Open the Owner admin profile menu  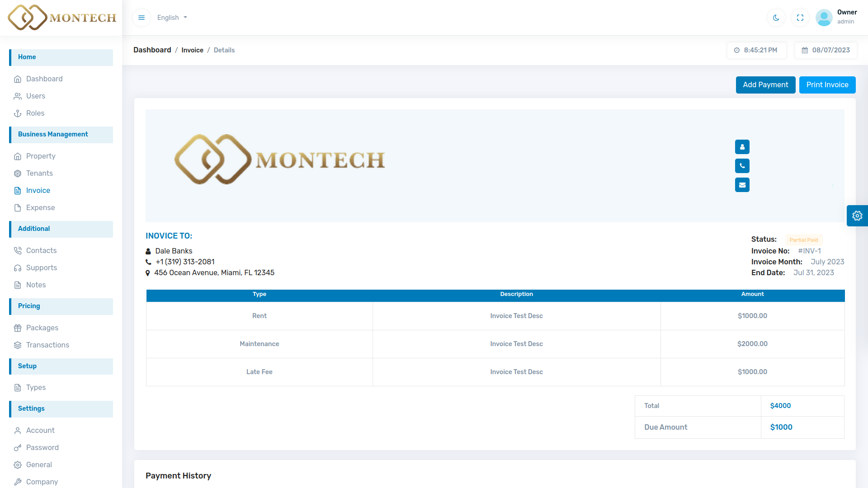pos(846,17)
